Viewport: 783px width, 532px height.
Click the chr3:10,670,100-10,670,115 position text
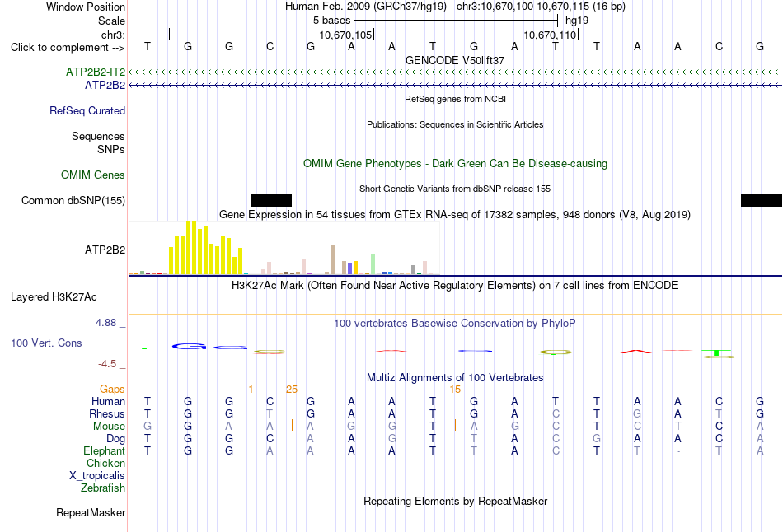[541, 7]
